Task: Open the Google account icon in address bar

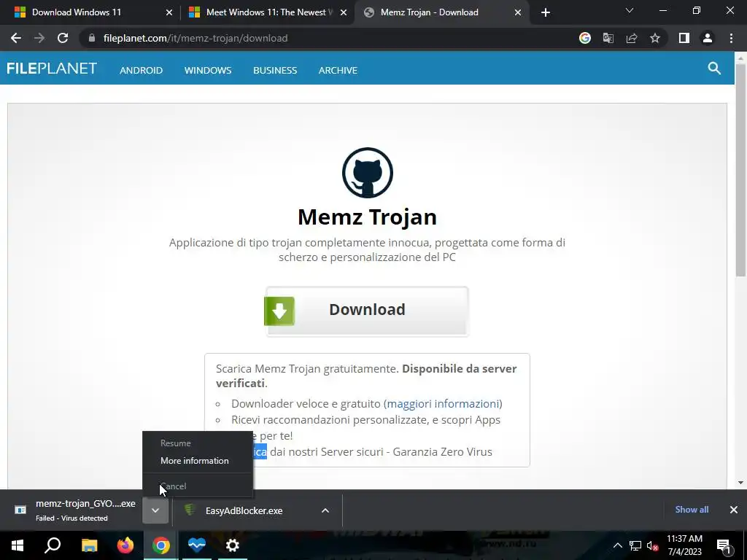Action: pyautogui.click(x=585, y=38)
